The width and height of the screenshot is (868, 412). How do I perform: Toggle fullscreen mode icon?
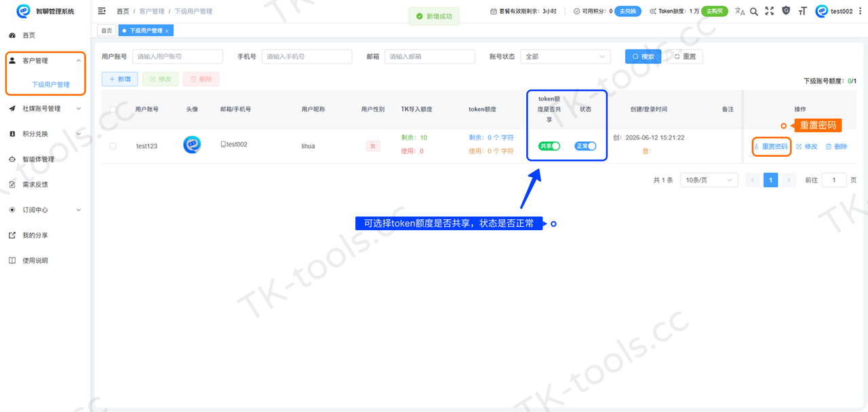769,11
